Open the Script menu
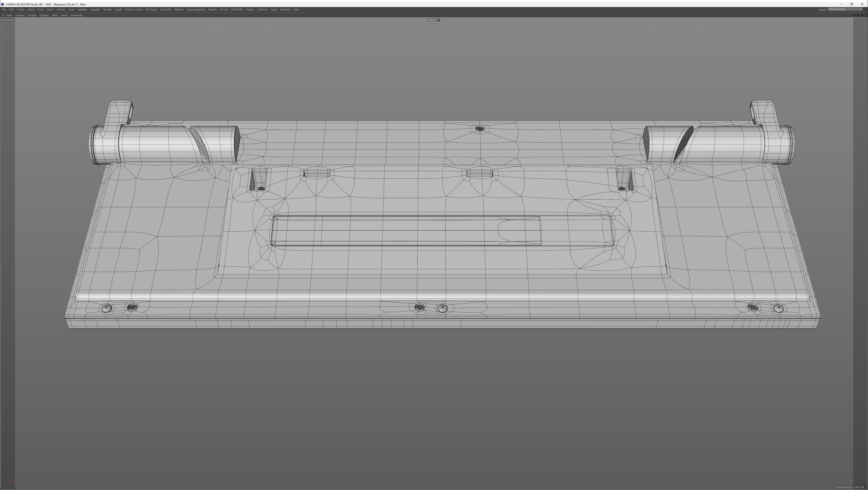The height and width of the screenshot is (490, 868). click(274, 9)
